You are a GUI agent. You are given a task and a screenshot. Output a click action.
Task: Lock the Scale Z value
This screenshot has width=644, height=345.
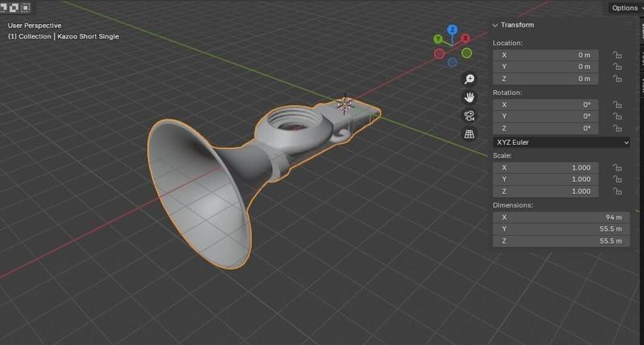click(x=617, y=191)
